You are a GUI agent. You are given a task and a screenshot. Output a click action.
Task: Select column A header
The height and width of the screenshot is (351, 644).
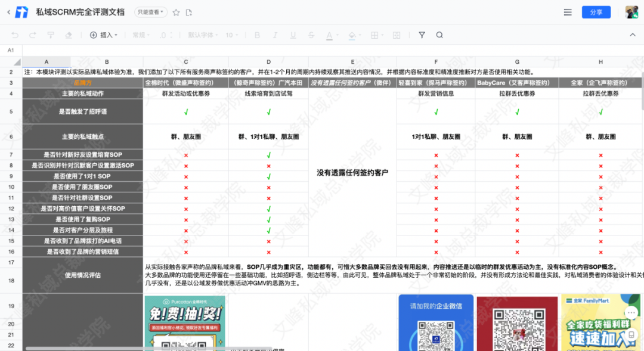(x=47, y=61)
